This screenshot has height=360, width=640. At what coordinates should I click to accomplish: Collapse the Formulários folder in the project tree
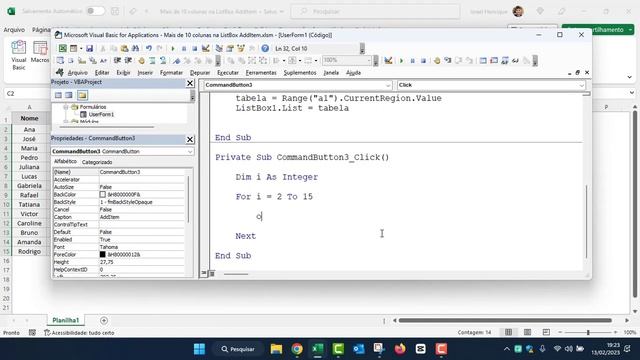(66, 107)
